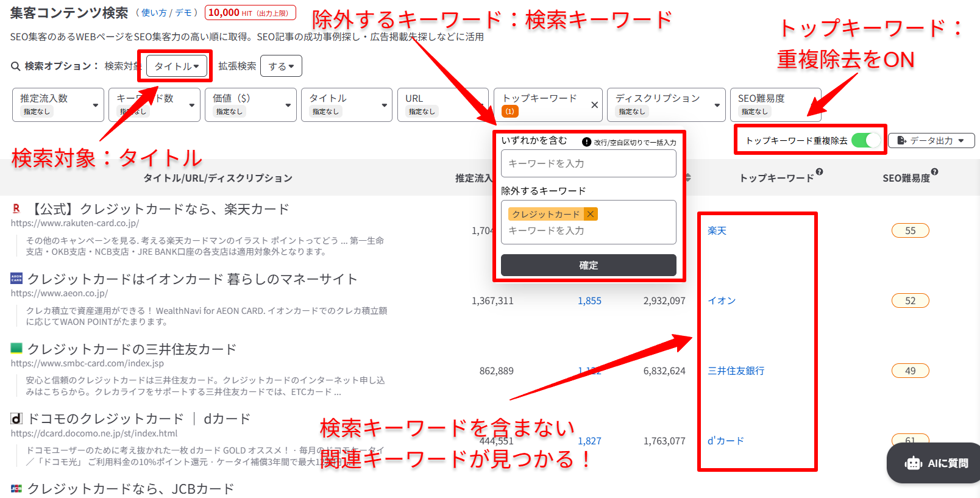Open the 使い方 link

tap(154, 13)
